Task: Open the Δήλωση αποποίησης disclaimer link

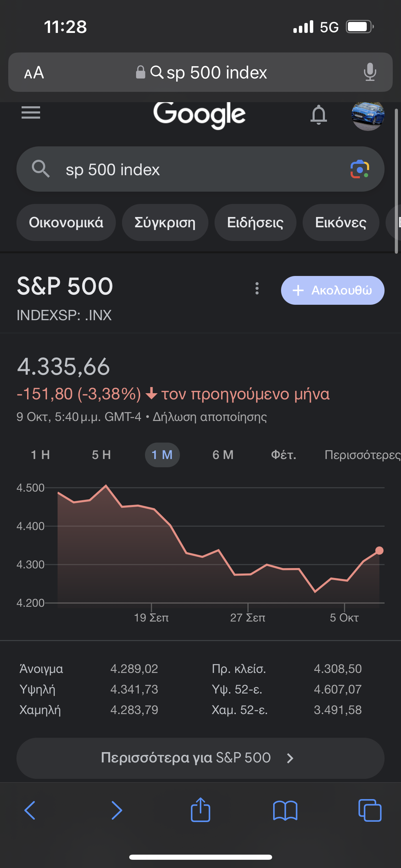Action: coord(210,417)
